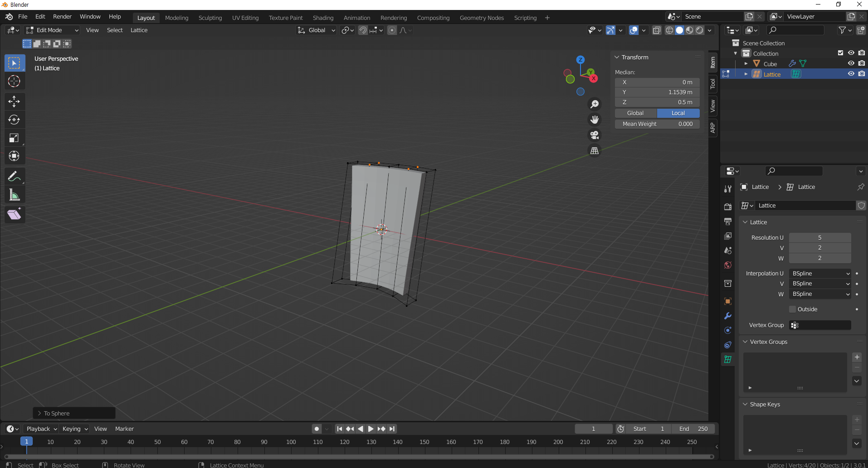Open Render properties tab icon
Image resolution: width=868 pixels, height=468 pixels.
coord(728,207)
